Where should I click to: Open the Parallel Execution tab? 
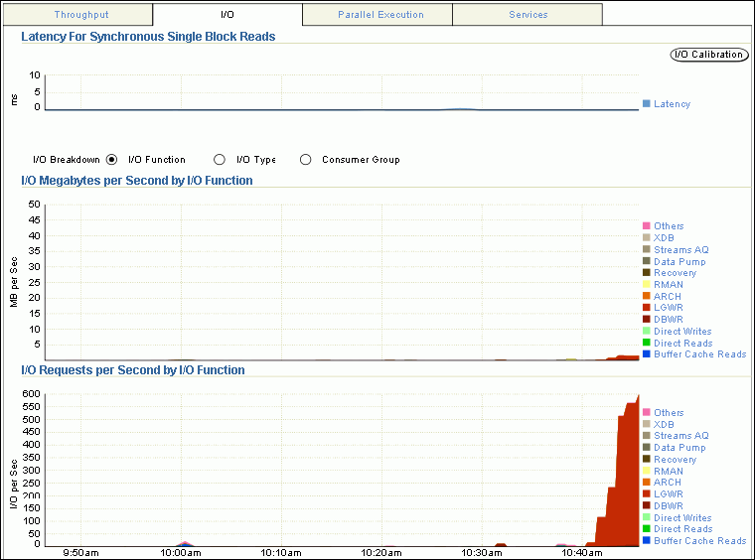(380, 15)
